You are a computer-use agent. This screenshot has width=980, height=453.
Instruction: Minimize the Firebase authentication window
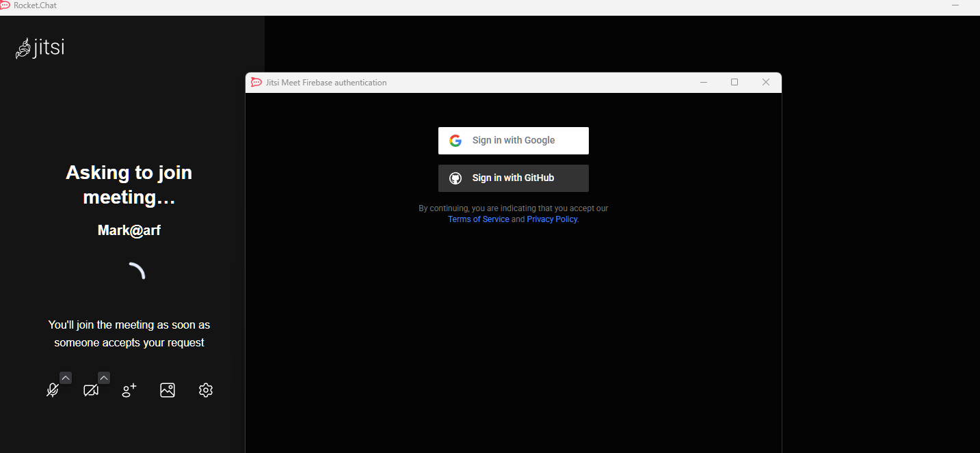(x=704, y=83)
